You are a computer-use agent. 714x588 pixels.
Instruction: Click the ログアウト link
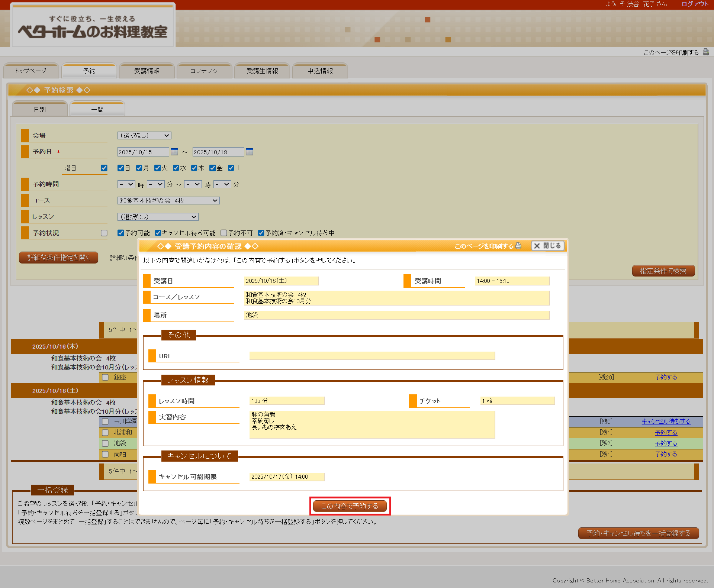695,4
